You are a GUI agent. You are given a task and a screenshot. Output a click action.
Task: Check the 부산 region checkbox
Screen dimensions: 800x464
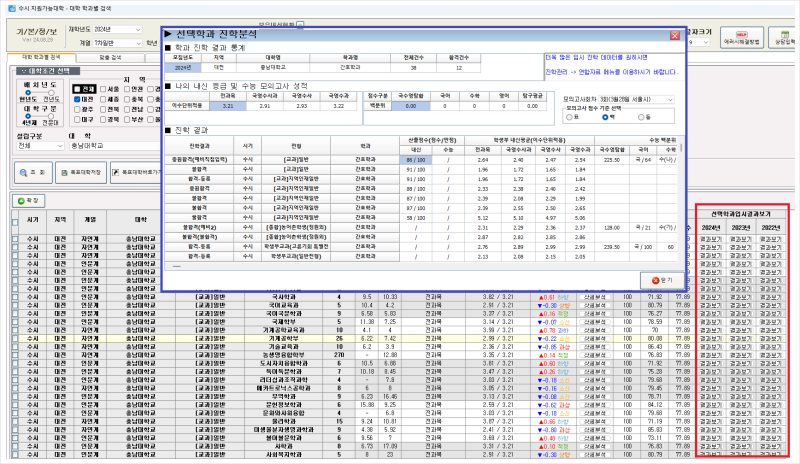click(126, 119)
